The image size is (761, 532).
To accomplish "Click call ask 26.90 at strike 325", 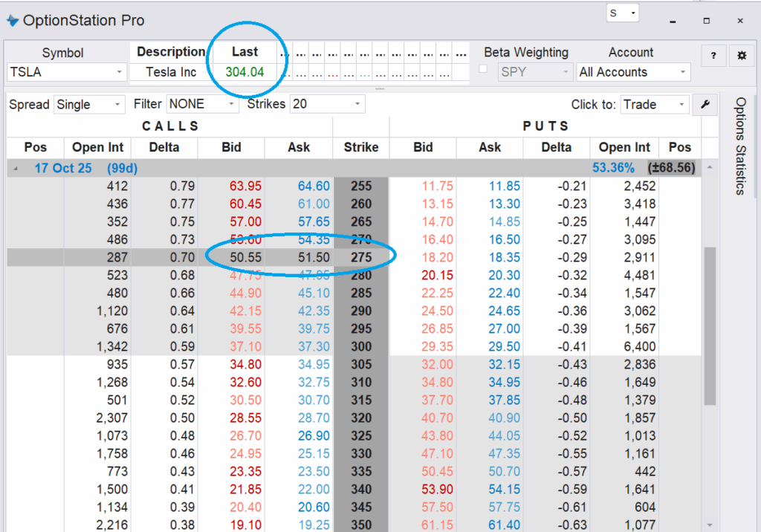I will [x=314, y=436].
